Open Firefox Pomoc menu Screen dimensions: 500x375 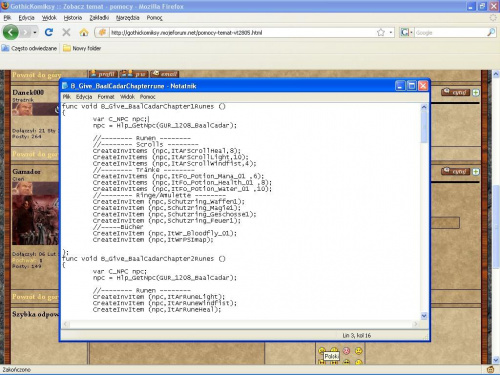point(154,18)
